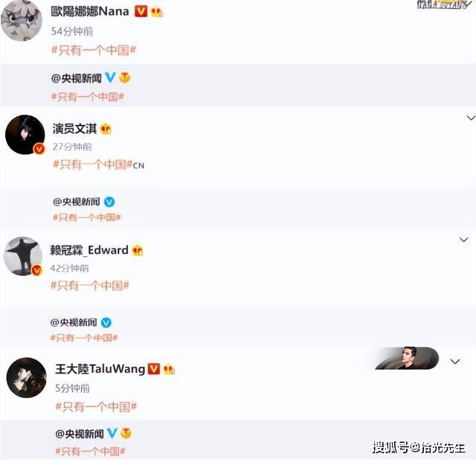Open the quoted #只有一个中国# hashtag under 王大陸

tap(90, 451)
